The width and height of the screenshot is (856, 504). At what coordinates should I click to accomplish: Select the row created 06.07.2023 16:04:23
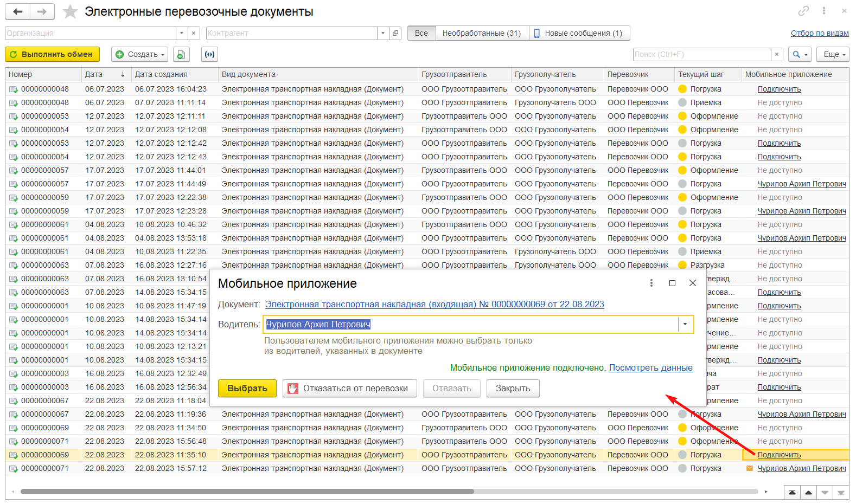[x=427, y=89]
